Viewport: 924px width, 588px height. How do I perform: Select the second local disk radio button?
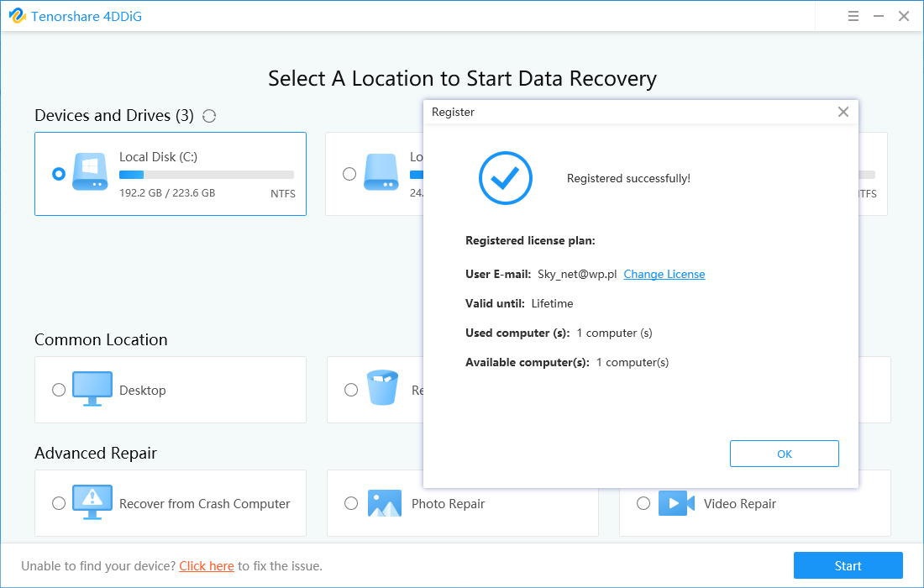[x=349, y=174]
